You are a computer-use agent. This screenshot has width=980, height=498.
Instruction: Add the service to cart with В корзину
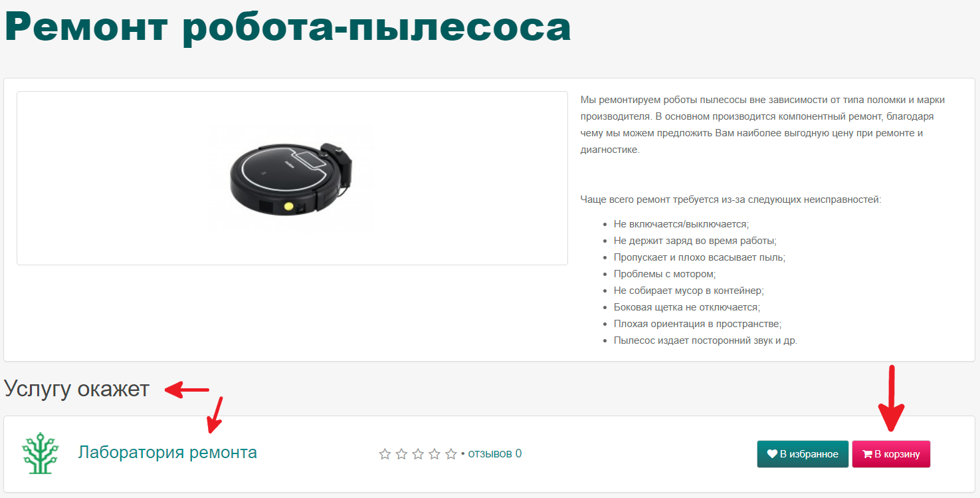coord(891,454)
